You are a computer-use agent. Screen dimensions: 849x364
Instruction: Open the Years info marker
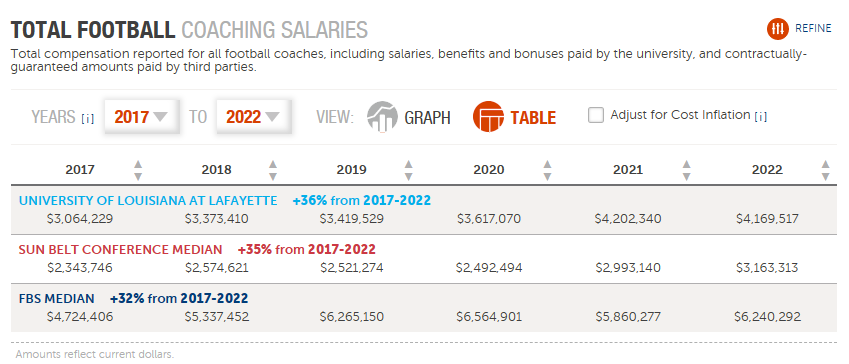(87, 119)
